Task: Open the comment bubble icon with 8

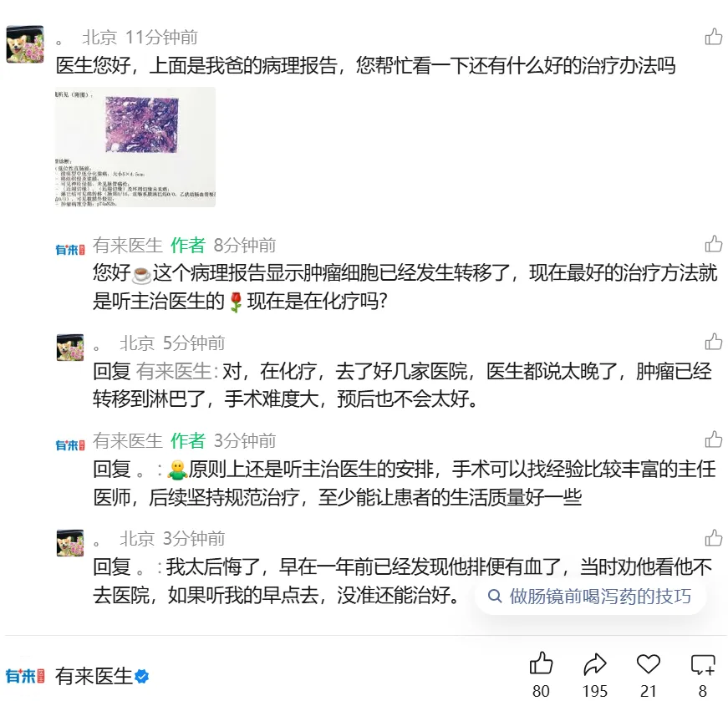Action: pos(703,664)
